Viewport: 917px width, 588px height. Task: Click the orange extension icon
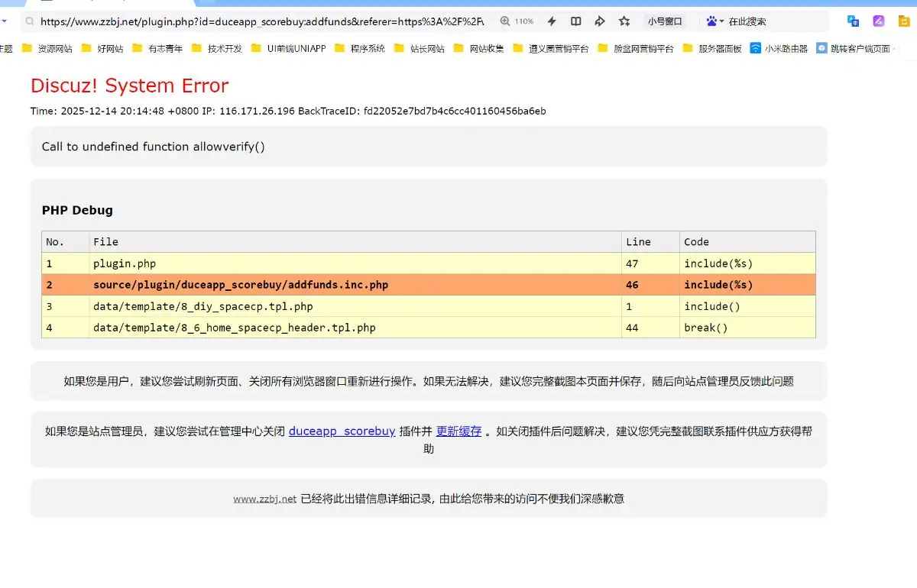[904, 21]
